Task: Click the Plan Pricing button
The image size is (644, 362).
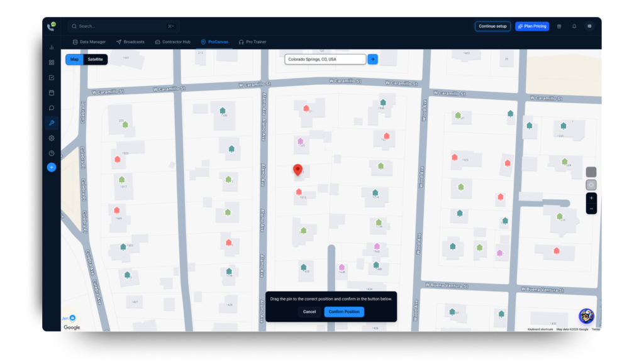Action: click(532, 26)
